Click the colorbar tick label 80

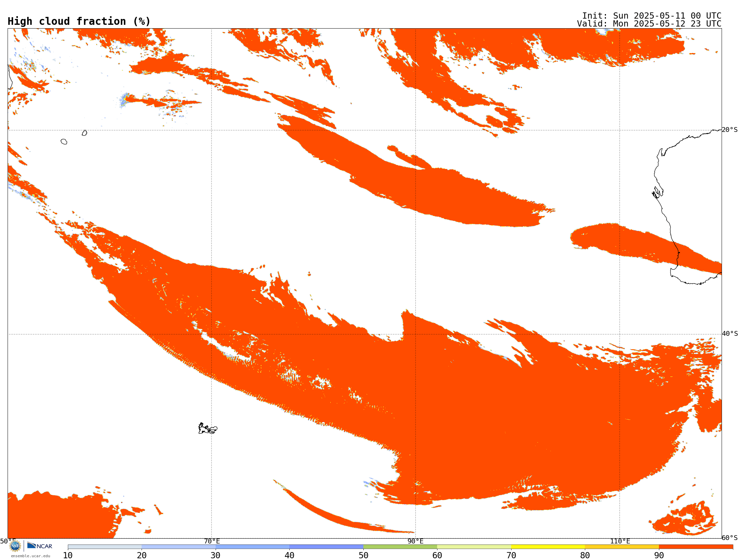click(585, 555)
